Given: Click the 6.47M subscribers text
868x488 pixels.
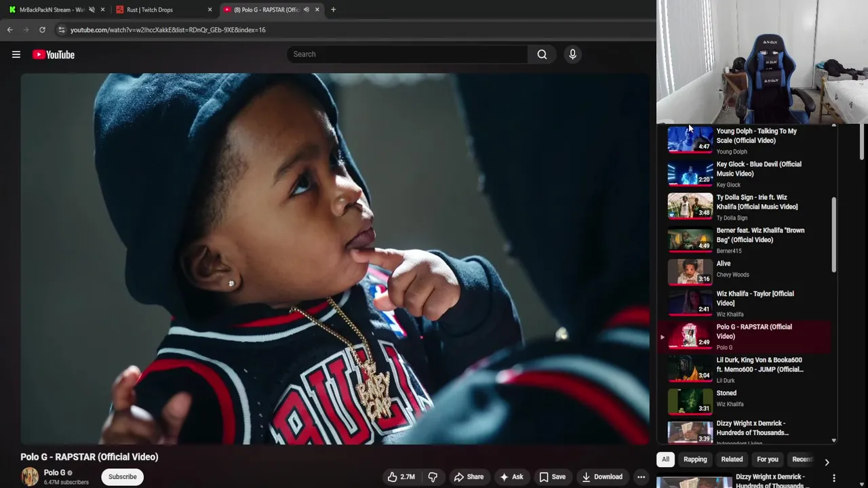Looking at the screenshot, I should click(x=66, y=483).
